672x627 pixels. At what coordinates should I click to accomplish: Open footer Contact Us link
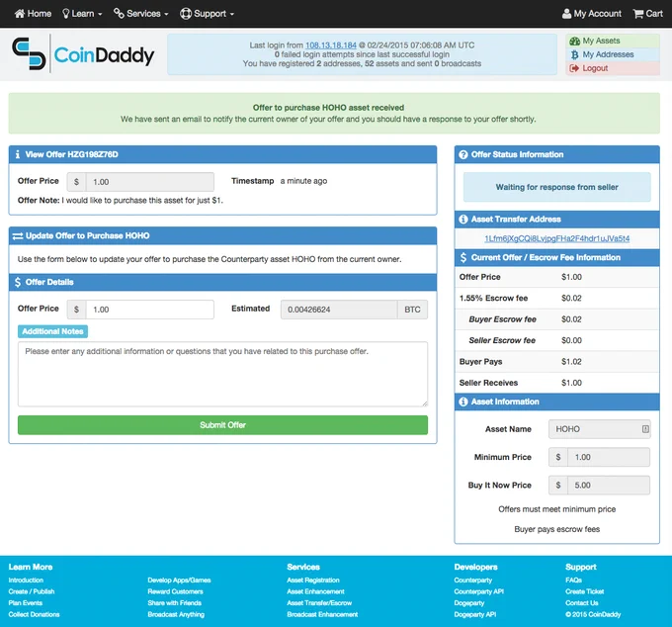[581, 603]
